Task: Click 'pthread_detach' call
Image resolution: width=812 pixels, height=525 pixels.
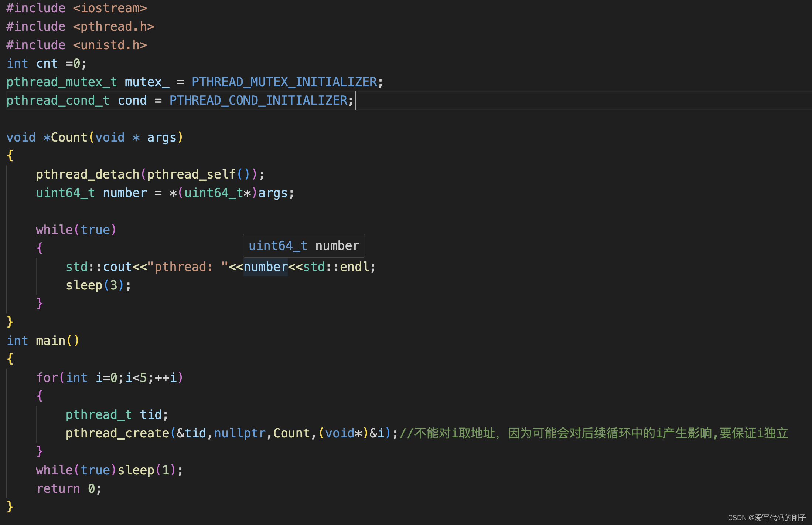Action: click(88, 175)
